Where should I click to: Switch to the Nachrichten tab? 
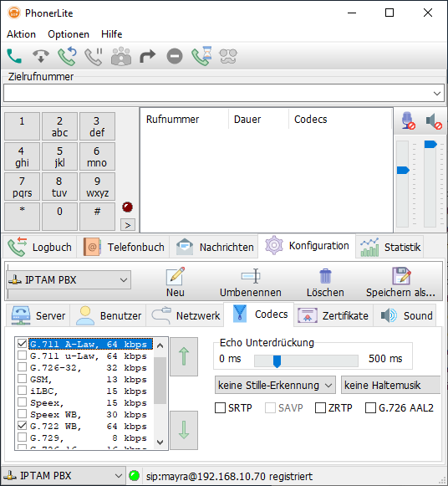pyautogui.click(x=215, y=247)
